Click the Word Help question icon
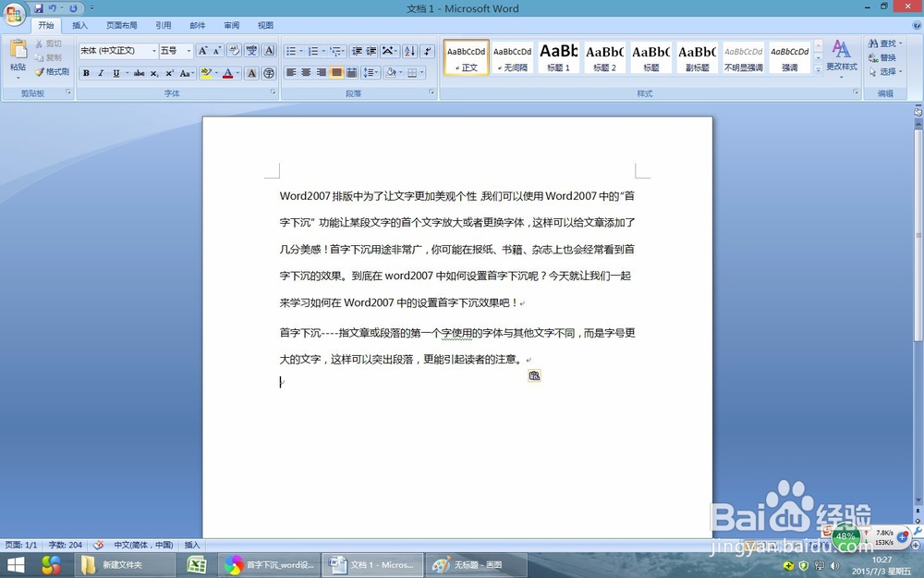The height and width of the screenshot is (578, 924). tap(917, 25)
